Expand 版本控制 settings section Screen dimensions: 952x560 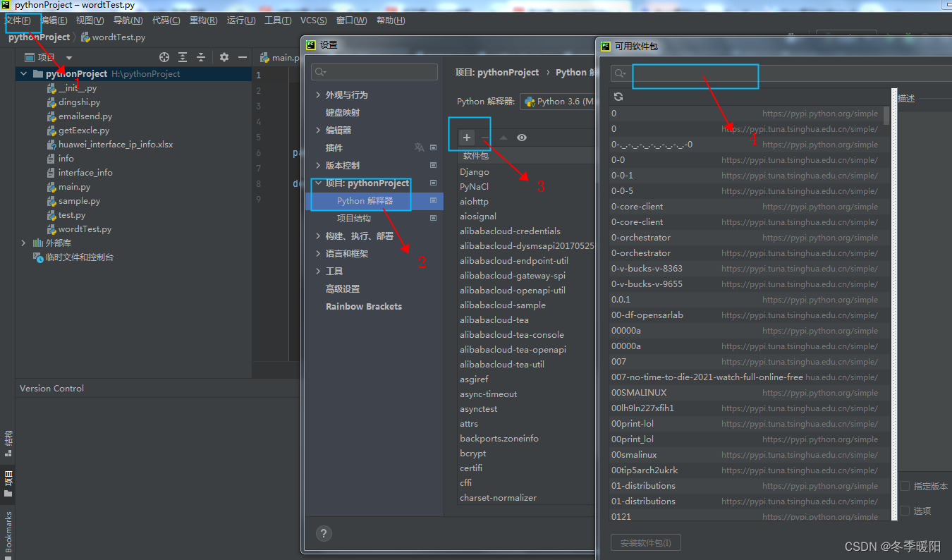coord(318,165)
